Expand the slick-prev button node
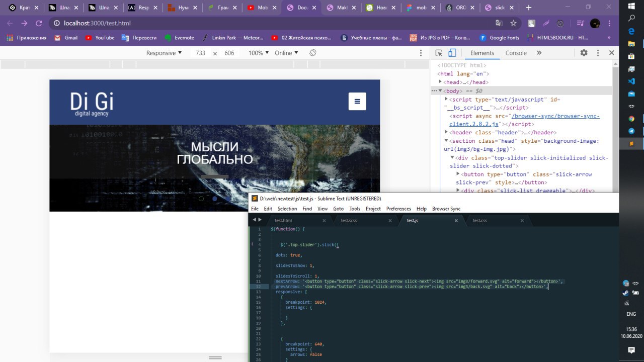The width and height of the screenshot is (644, 362). pyautogui.click(x=458, y=174)
